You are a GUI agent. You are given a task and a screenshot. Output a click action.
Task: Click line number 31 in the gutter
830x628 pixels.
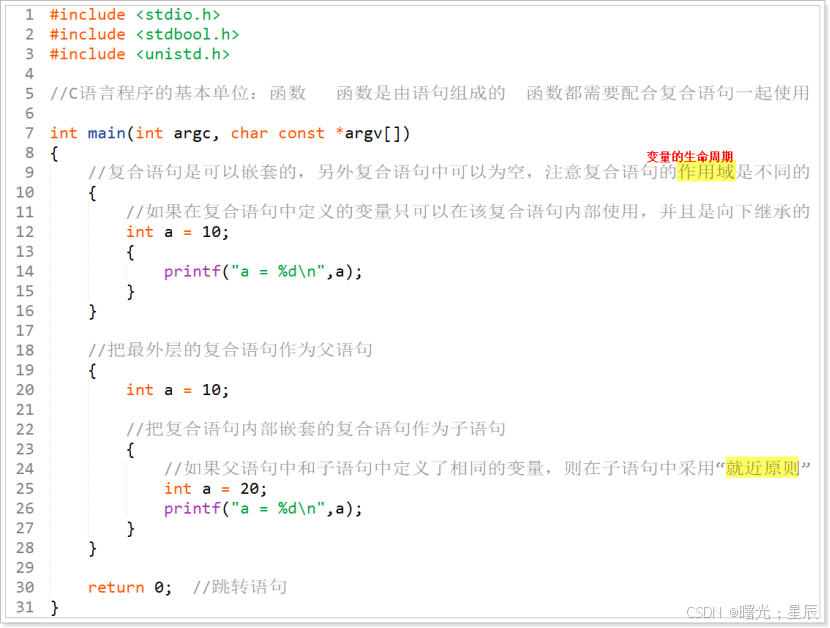(25, 607)
